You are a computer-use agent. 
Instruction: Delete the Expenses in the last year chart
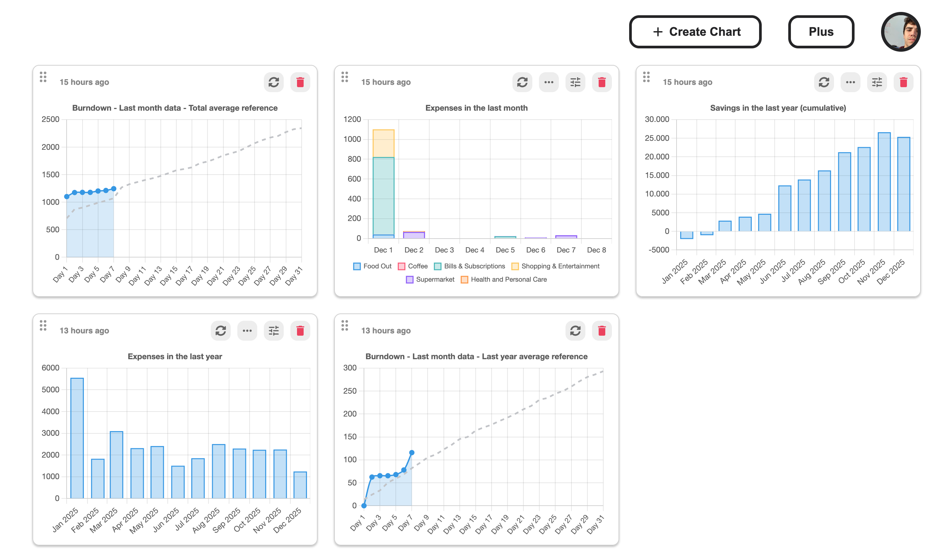(x=300, y=330)
